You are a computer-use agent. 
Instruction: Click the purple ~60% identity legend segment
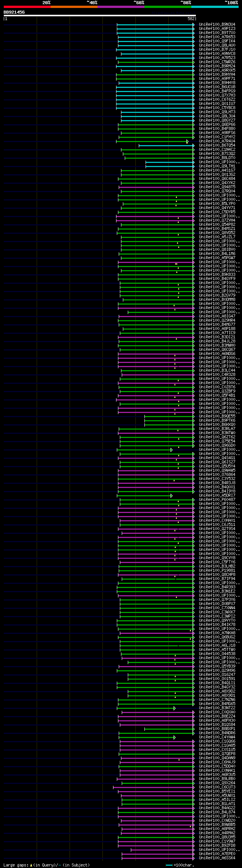tap(121, 7)
